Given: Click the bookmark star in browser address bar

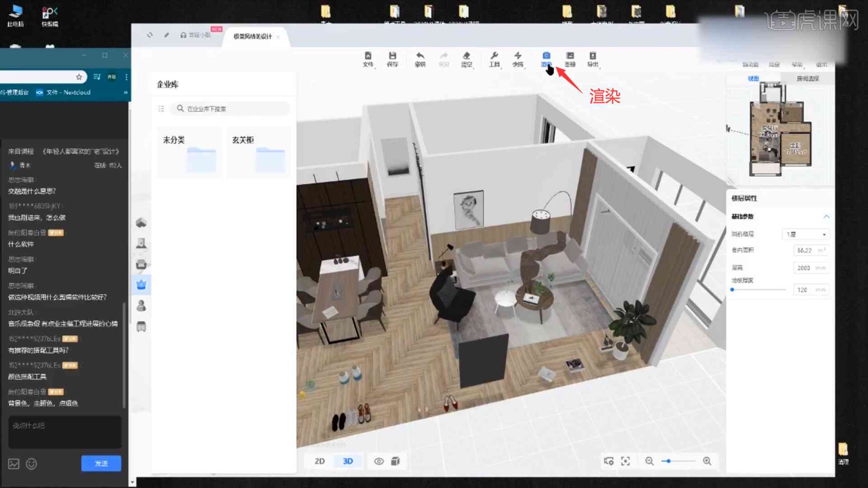Looking at the screenshot, I should tap(79, 77).
